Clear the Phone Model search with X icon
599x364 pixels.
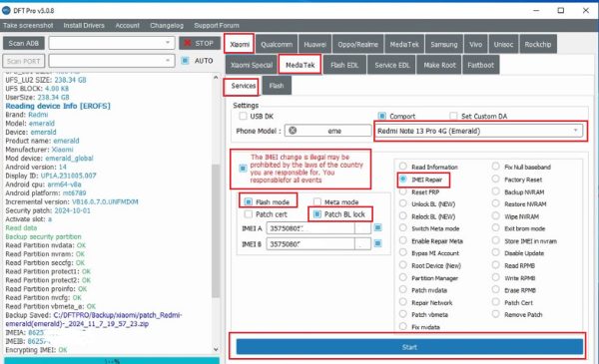(x=293, y=131)
